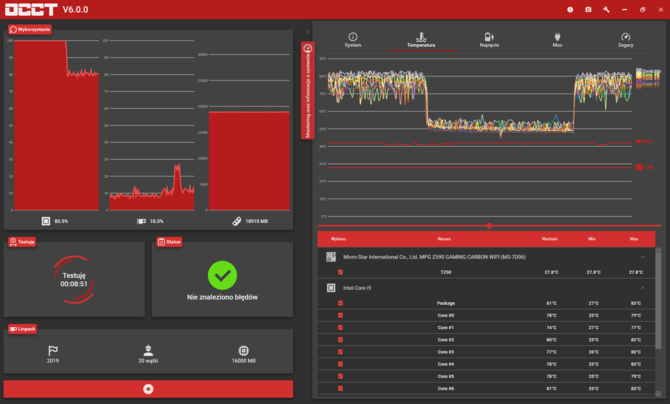Image resolution: width=670 pixels, height=404 pixels.
Task: Click the Intel Core i9 row title
Action: click(357, 288)
